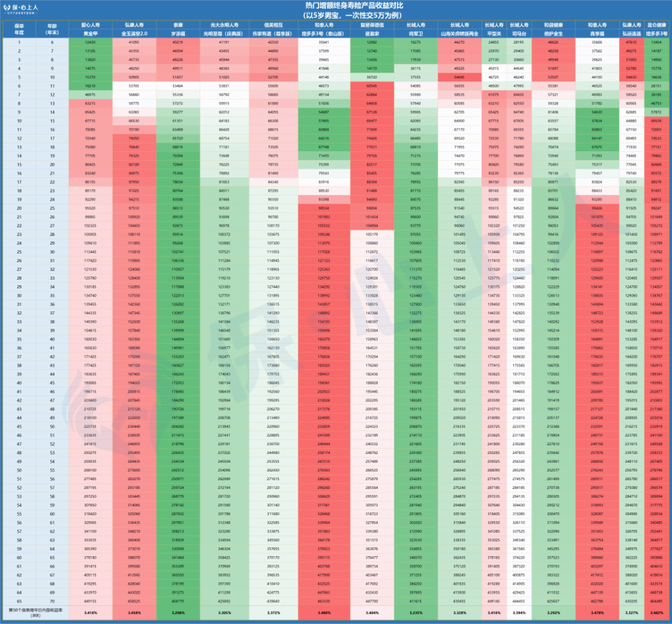
Task: Click value 46626 in the 倍护金生 column
Action: coord(553,42)
